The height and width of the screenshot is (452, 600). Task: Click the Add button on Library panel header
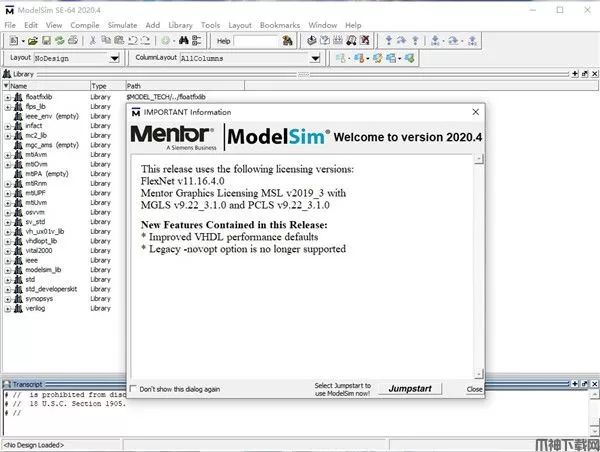pos(575,74)
